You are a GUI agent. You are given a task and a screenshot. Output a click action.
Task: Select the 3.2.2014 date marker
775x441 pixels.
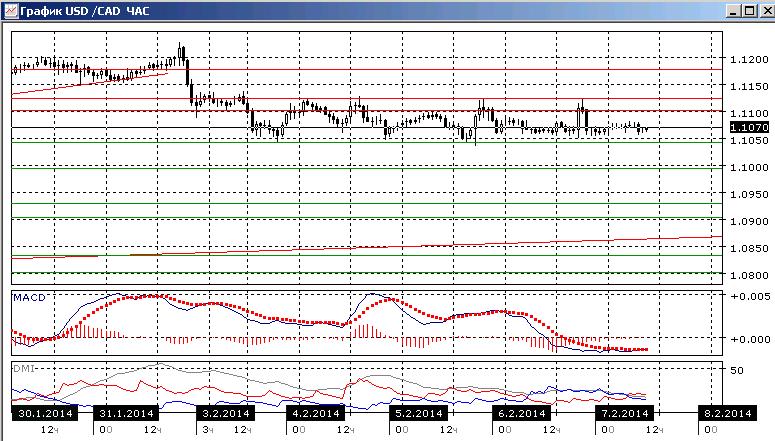tap(225, 413)
